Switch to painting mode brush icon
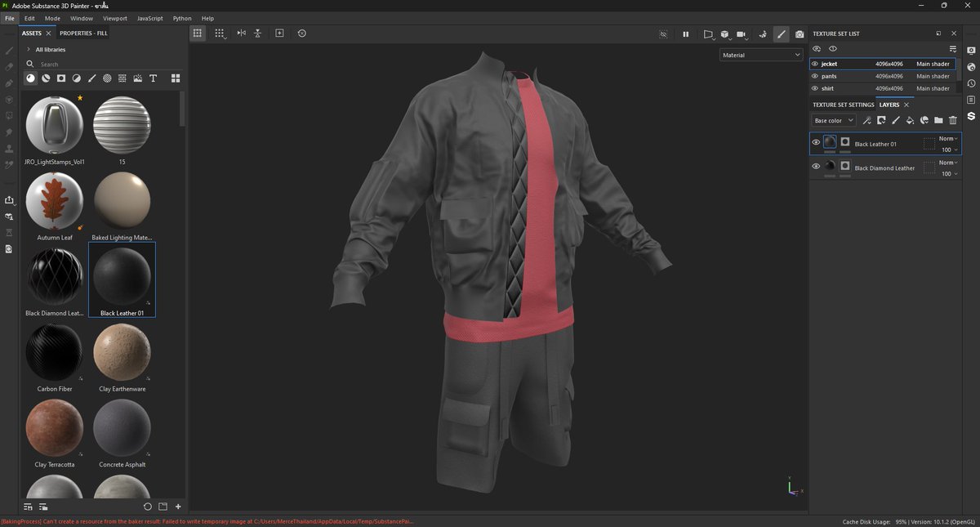 (x=781, y=33)
